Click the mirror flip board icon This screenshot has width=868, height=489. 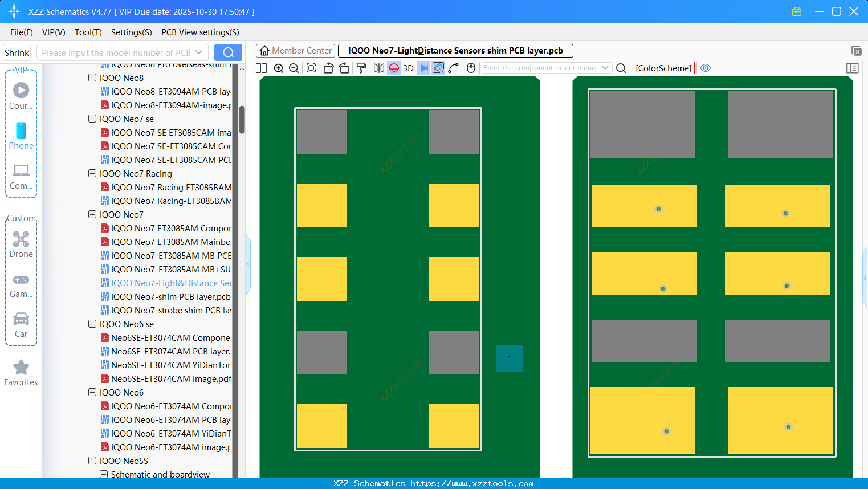coord(378,68)
